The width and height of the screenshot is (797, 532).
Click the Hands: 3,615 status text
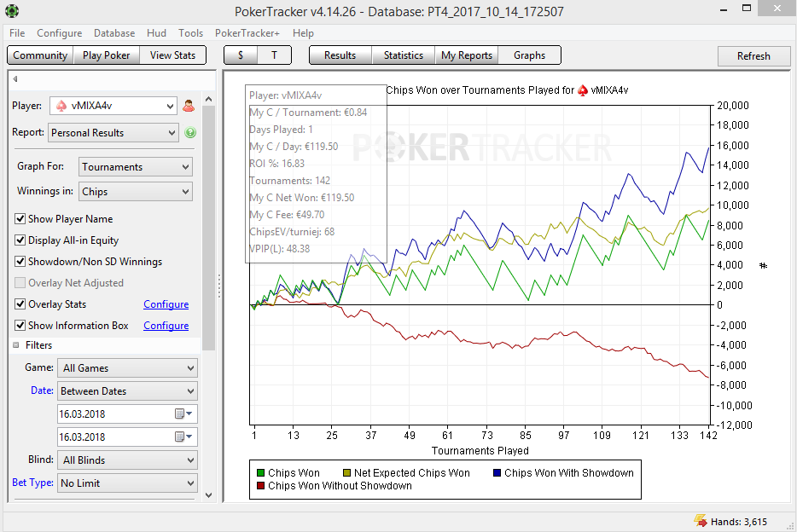[x=738, y=521]
